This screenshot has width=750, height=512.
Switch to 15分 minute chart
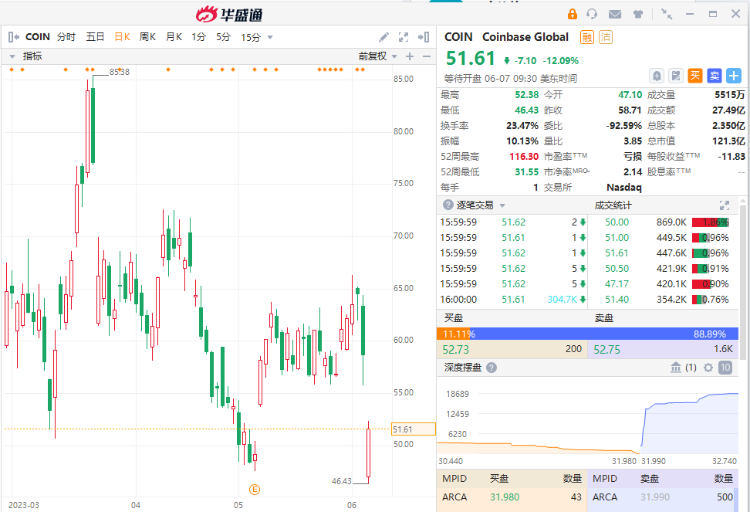tap(251, 37)
